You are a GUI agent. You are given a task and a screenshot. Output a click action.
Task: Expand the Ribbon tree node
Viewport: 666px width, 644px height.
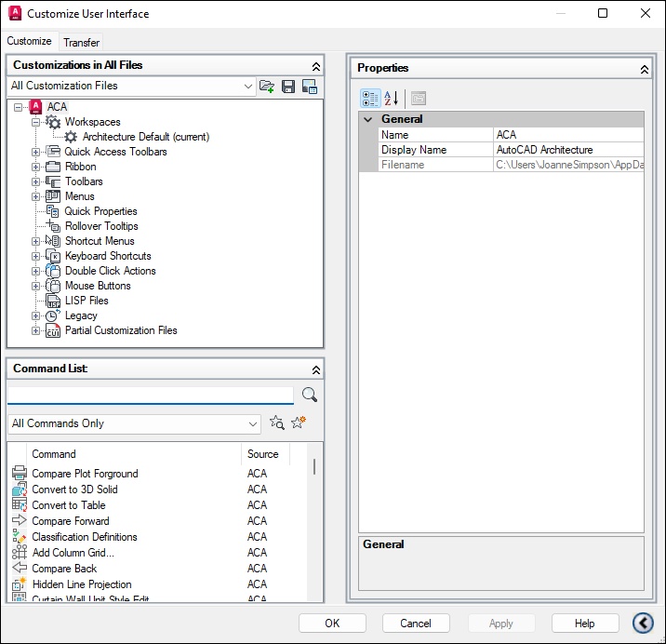(x=36, y=167)
